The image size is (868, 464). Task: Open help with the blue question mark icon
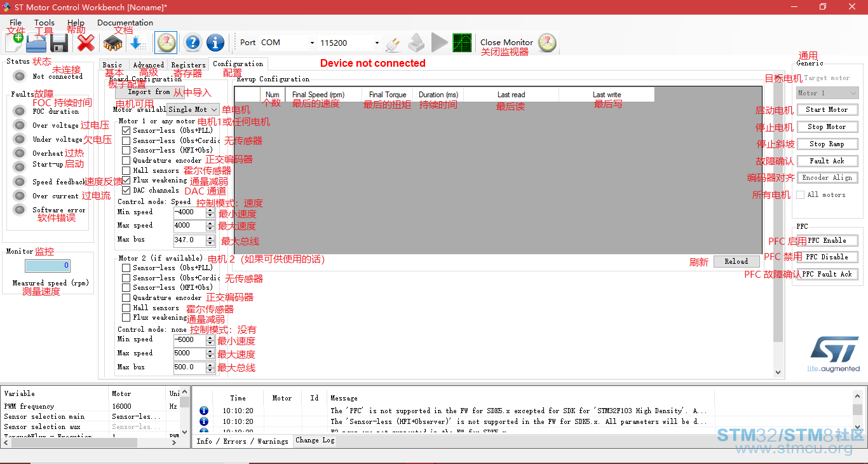pyautogui.click(x=193, y=43)
